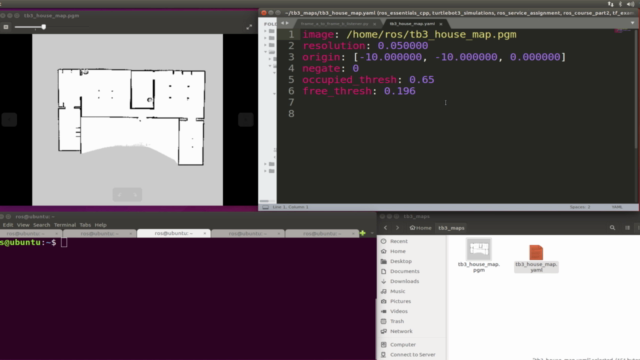Open the terminal Search menu
This screenshot has width=640, height=360.
tap(41, 225)
